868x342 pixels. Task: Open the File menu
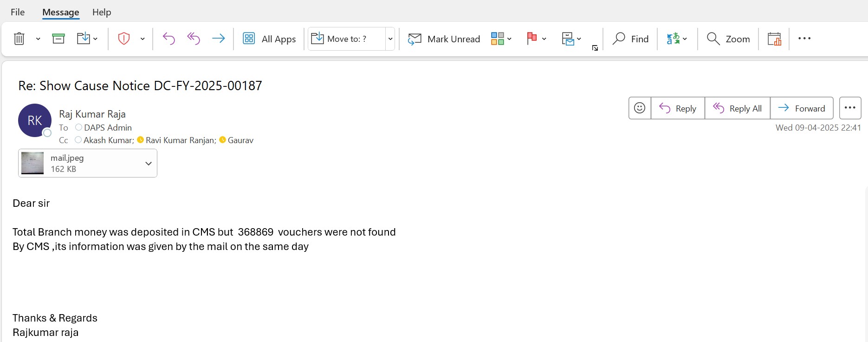[x=18, y=12]
